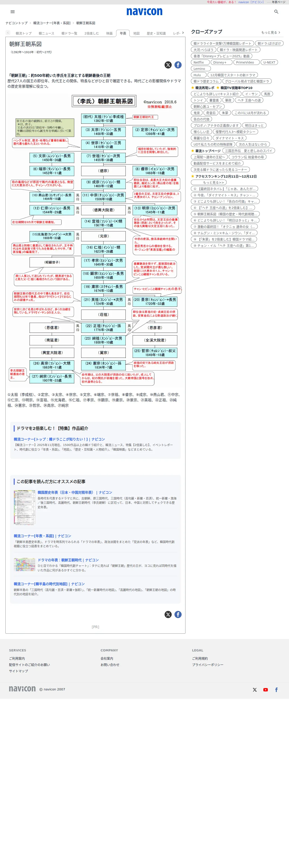Click 会社案内 in footer
This screenshot has height=868, width=289.
(x=107, y=658)
